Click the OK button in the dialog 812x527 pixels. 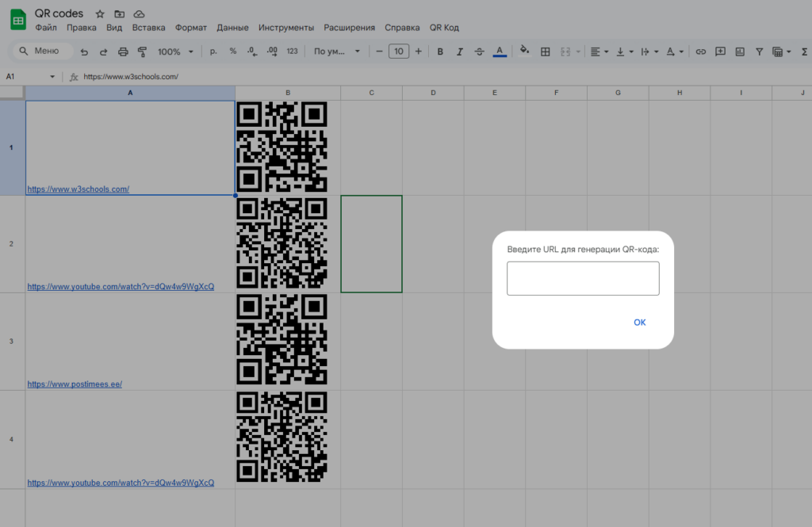click(x=639, y=323)
